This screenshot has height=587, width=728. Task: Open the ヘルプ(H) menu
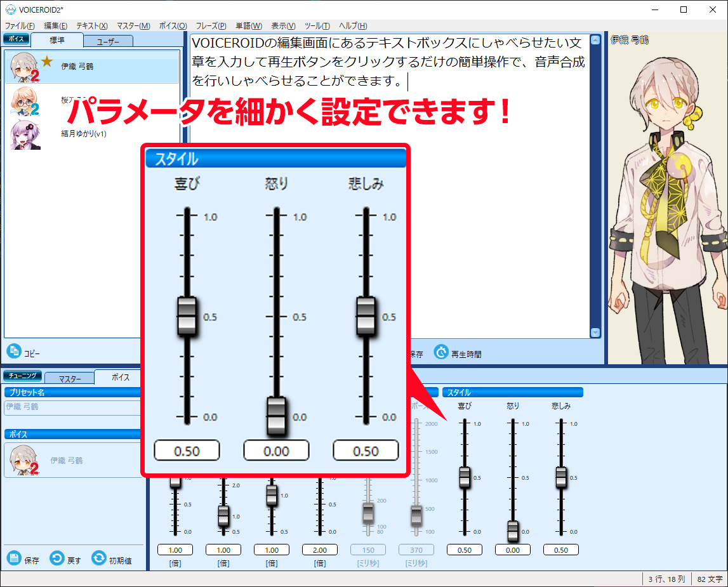pyautogui.click(x=353, y=26)
